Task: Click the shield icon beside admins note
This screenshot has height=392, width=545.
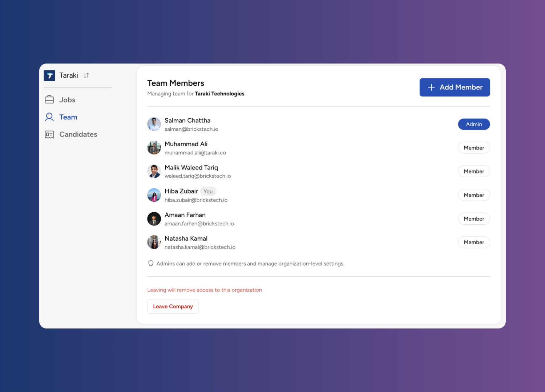Action: point(151,264)
